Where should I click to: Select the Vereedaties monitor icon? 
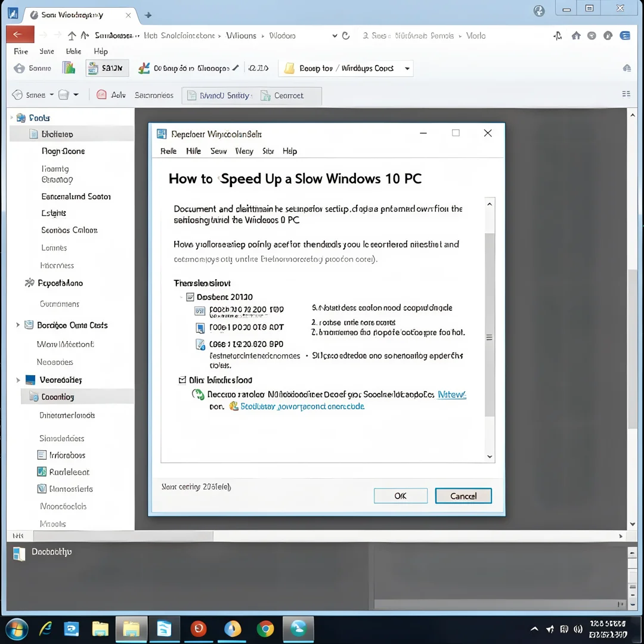pos(30,379)
